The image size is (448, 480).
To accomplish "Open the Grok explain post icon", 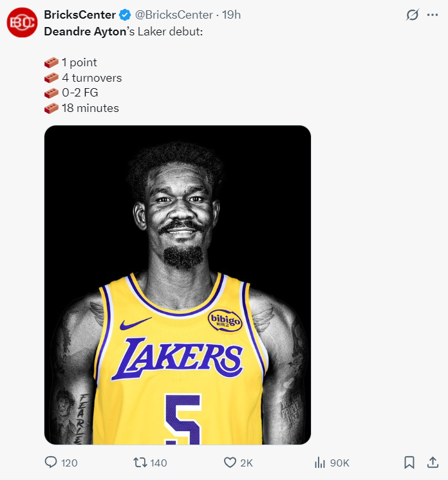I will pyautogui.click(x=413, y=15).
